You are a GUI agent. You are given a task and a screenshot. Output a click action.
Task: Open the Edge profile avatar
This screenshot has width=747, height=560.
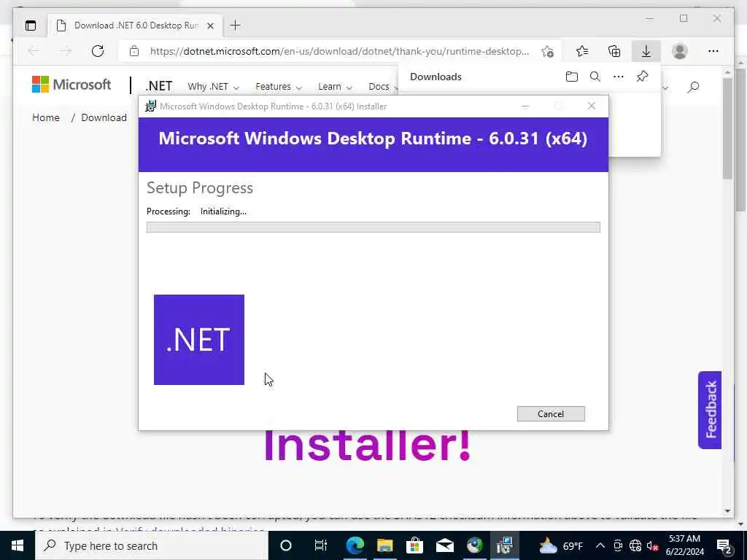pos(679,51)
